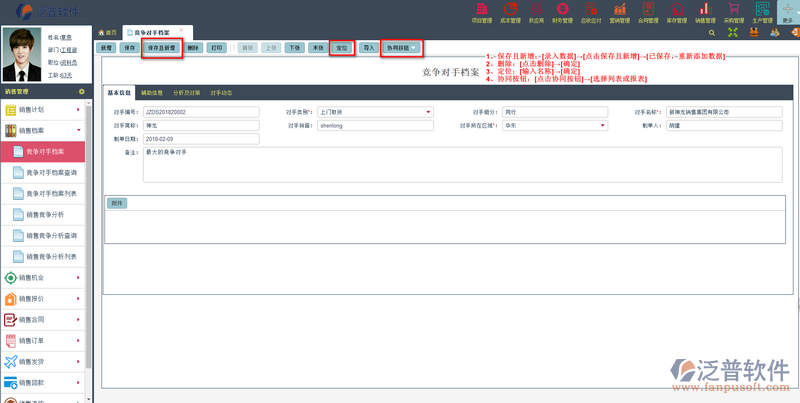
Task: Open 竞争对手档案列表 in sidebar
Action: [x=42, y=194]
